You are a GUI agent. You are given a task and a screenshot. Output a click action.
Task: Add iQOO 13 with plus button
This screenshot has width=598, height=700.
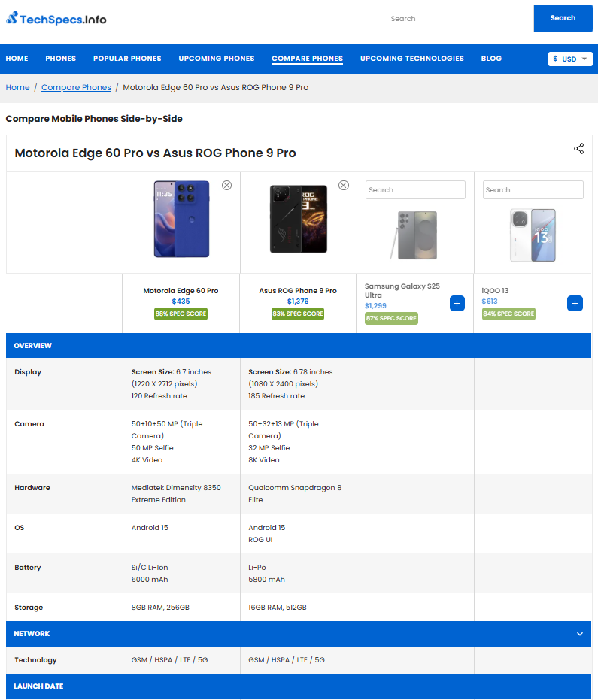tap(575, 304)
